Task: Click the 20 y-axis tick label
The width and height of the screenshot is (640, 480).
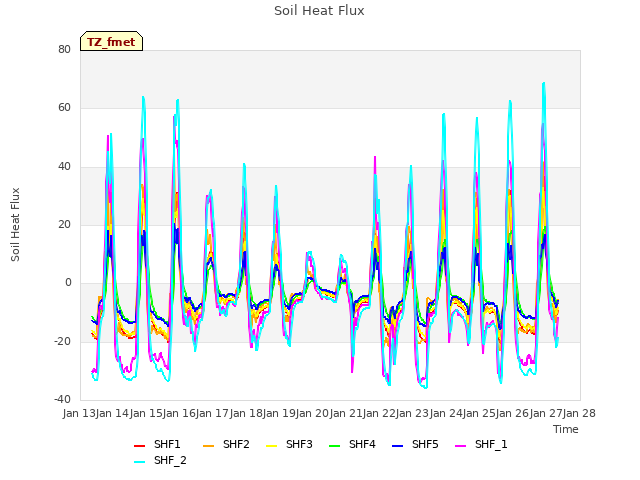Action: [x=64, y=224]
